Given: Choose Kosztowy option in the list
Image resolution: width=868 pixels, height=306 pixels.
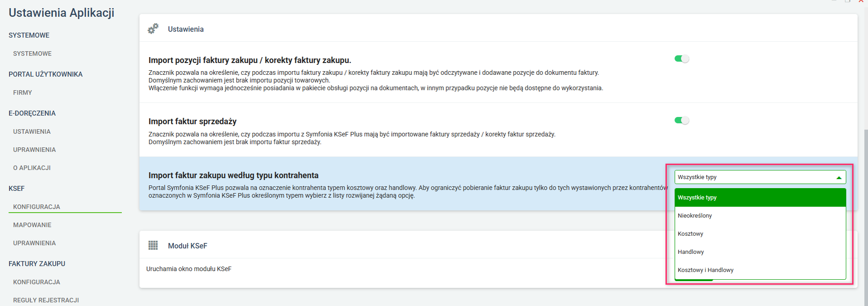Looking at the screenshot, I should 690,234.
